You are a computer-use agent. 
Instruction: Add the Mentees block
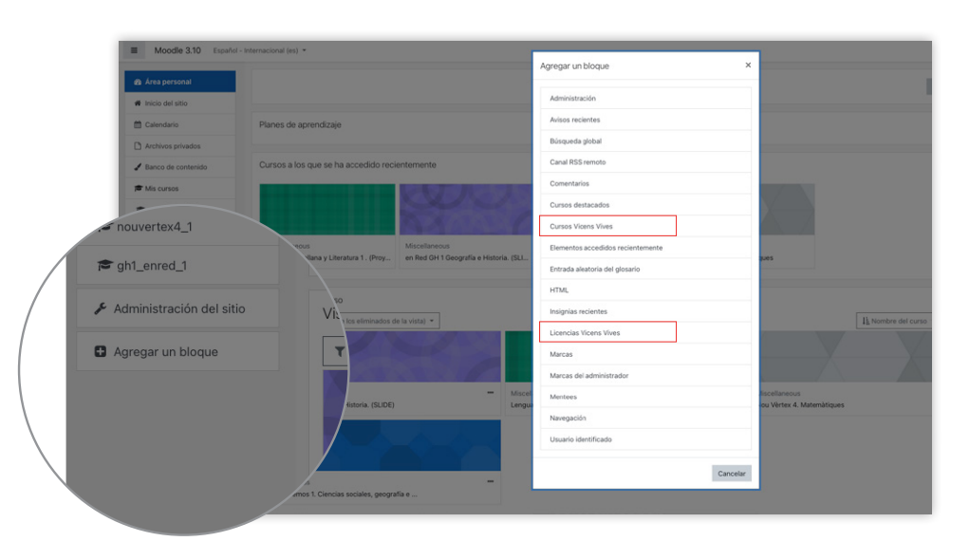[645, 398]
